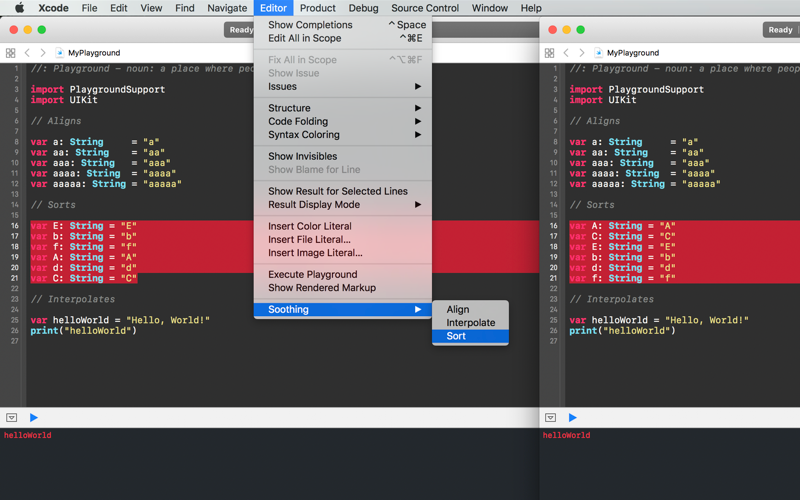Viewport: 800px width, 500px height.
Task: Click MyPlayground file icon in left jump bar
Action: [59, 53]
